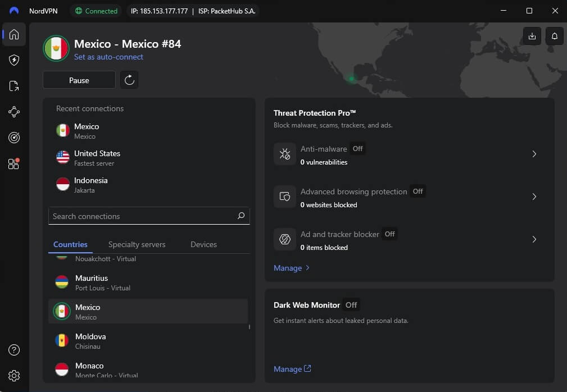This screenshot has height=392, width=567.
Task: Open Manage under Threat Protection Pro
Action: 292,268
